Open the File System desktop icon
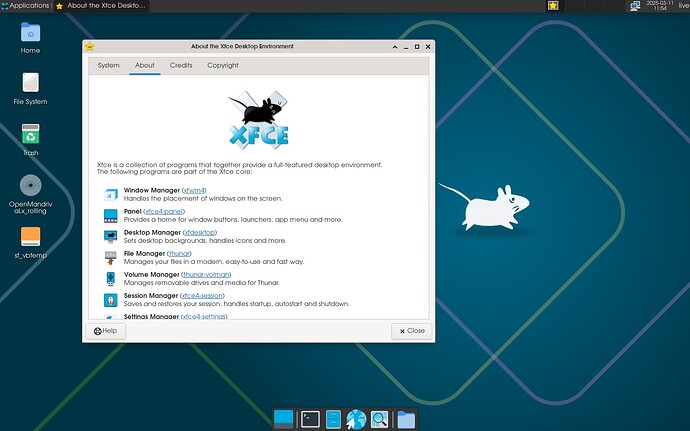The image size is (690, 431). pyautogui.click(x=30, y=83)
